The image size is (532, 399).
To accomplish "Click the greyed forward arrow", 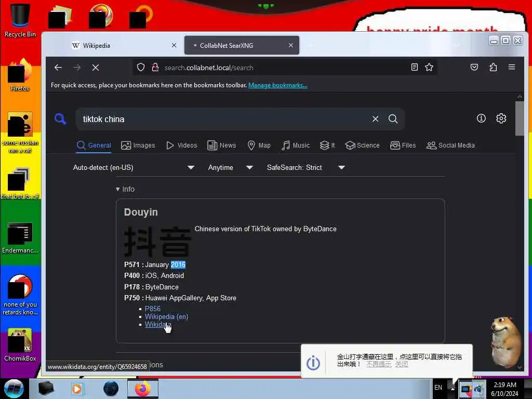I will click(x=77, y=68).
